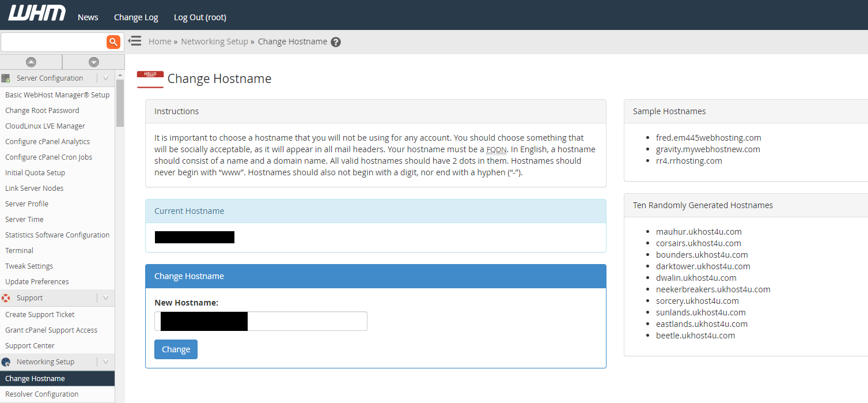Click the Networking Setup section icon
This screenshot has width=868, height=403.
[5, 361]
